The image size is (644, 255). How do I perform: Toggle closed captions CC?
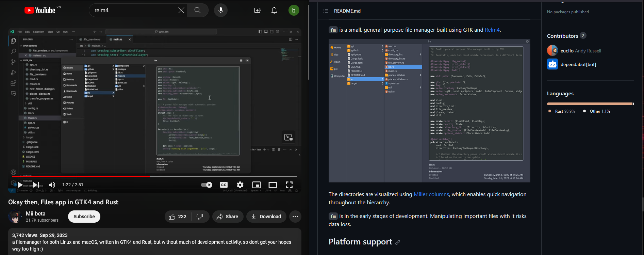click(x=224, y=185)
